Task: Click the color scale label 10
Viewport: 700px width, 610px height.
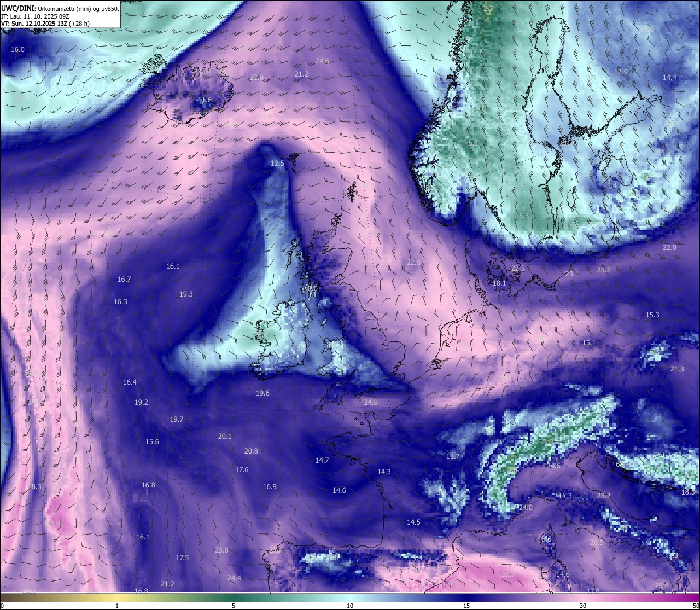Action: [350, 606]
